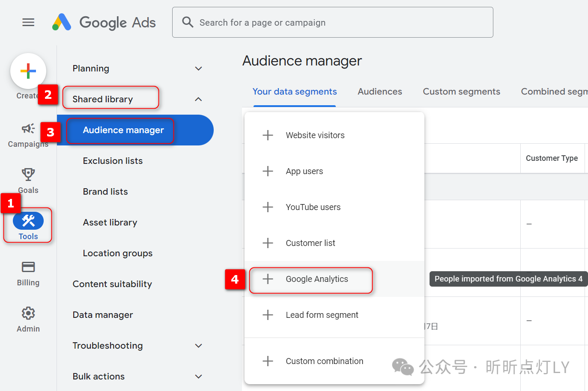Image resolution: width=588 pixels, height=391 pixels.
Task: Switch to the Audiences tab
Action: pyautogui.click(x=380, y=92)
